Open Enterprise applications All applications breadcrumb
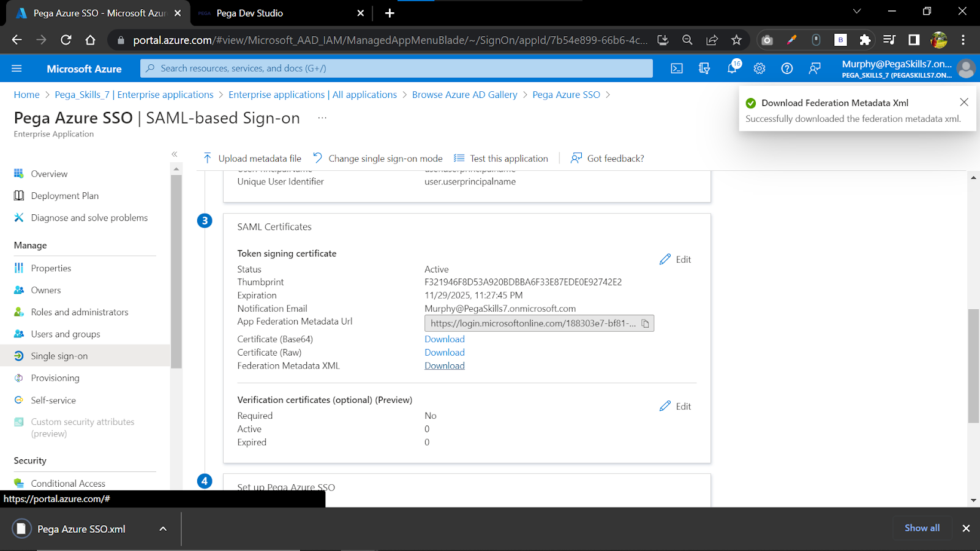Image resolution: width=980 pixels, height=551 pixels. point(312,95)
